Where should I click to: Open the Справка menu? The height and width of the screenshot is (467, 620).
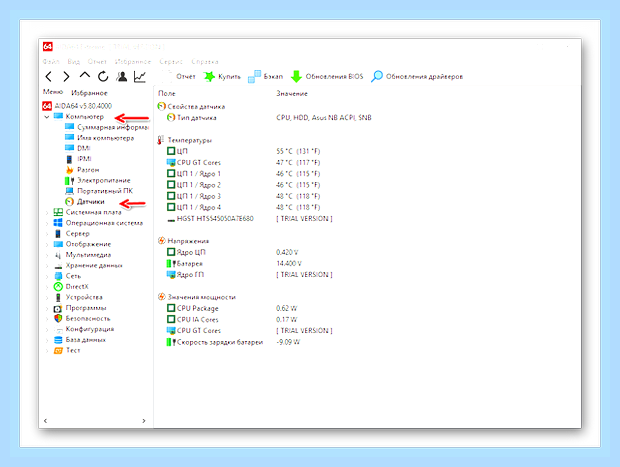(205, 62)
